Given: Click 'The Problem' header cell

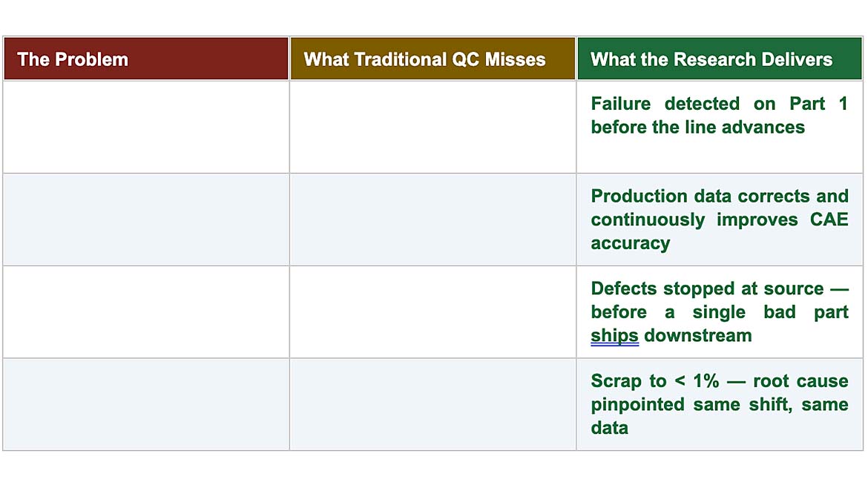Looking at the screenshot, I should [x=146, y=59].
